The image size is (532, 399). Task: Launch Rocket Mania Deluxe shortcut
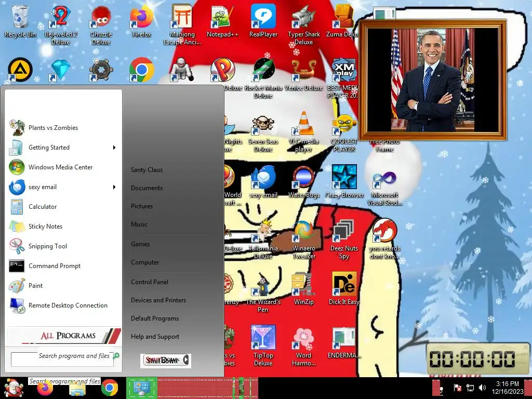(x=263, y=79)
